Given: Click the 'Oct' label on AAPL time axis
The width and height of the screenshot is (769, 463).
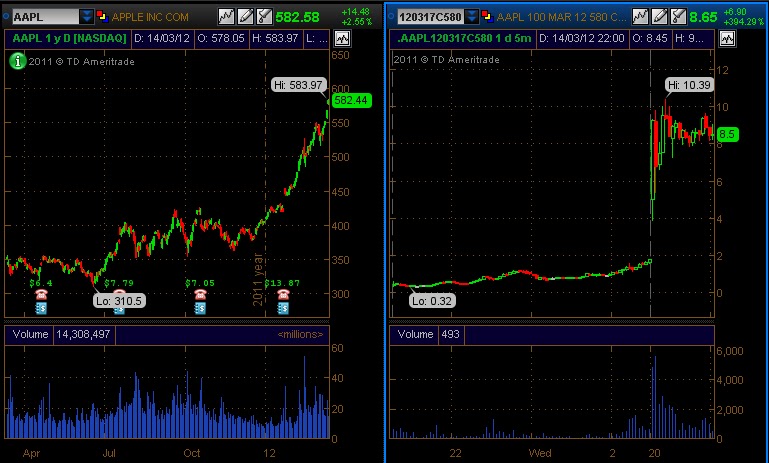Looking at the screenshot, I should [x=192, y=453].
